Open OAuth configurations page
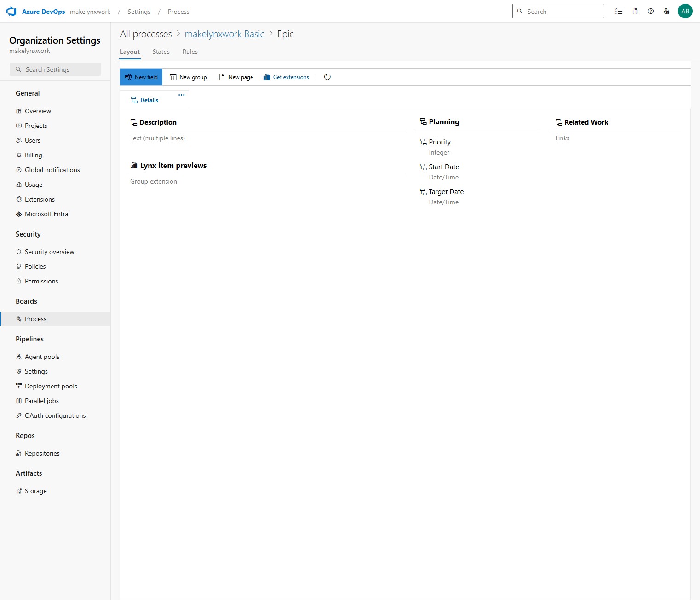This screenshot has height=600, width=700. tap(55, 415)
